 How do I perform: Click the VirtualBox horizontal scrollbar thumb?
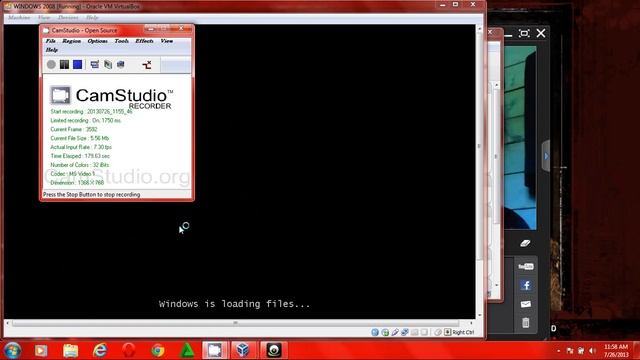coord(236,323)
